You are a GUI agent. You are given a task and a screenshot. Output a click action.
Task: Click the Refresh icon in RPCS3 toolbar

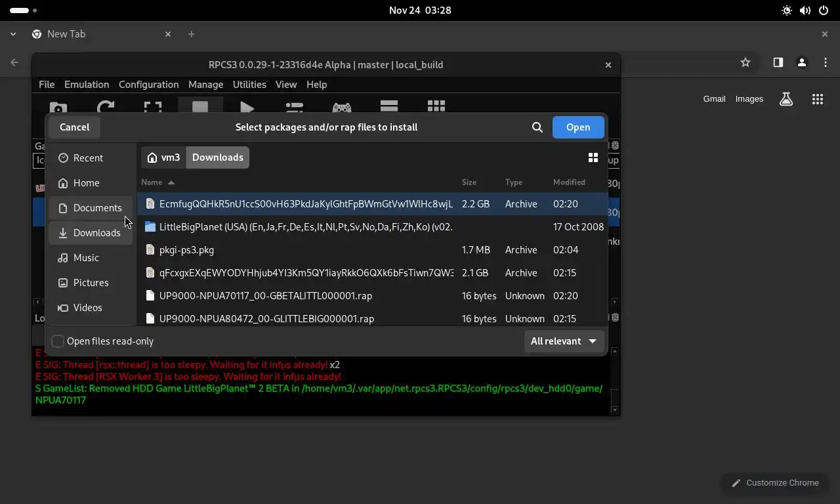pyautogui.click(x=106, y=108)
